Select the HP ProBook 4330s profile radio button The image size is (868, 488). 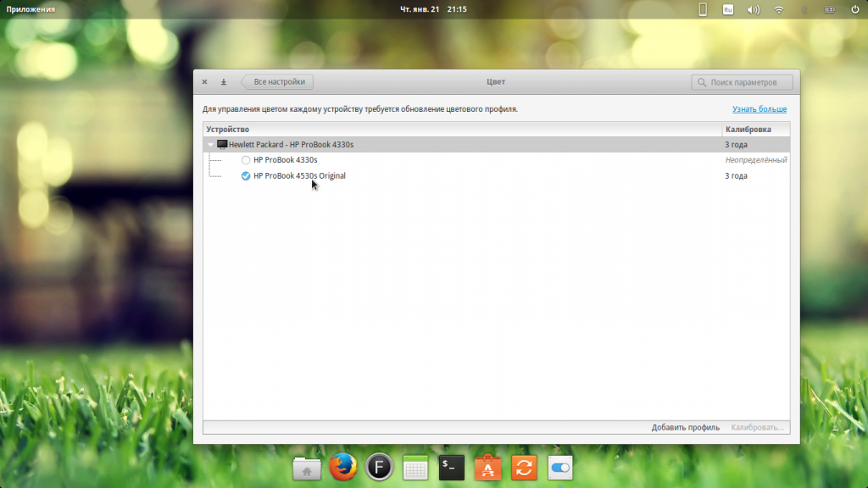[x=246, y=160]
